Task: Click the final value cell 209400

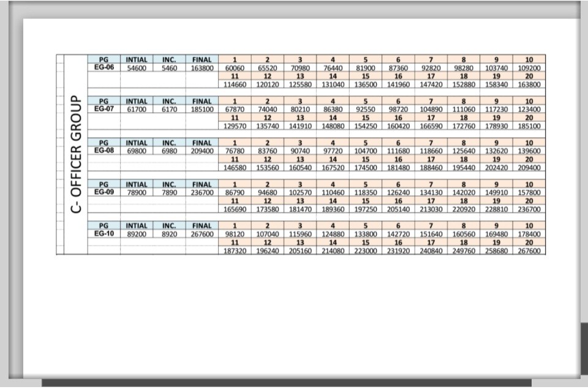Action: [x=202, y=151]
